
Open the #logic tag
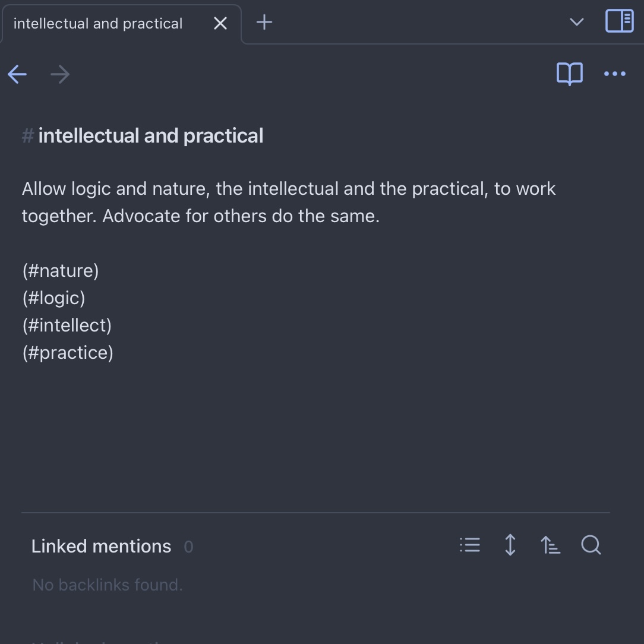54,298
